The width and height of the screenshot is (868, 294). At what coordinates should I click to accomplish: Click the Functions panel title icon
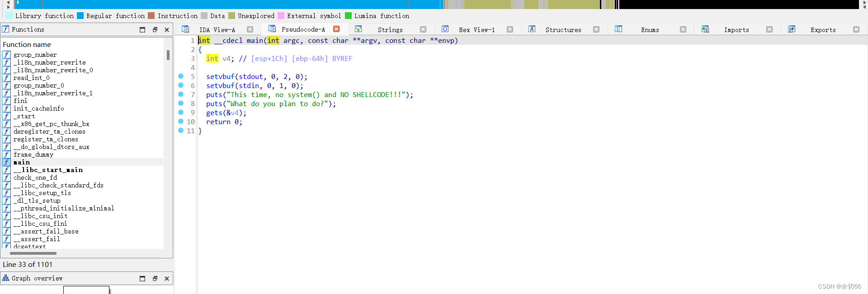pyautogui.click(x=5, y=29)
